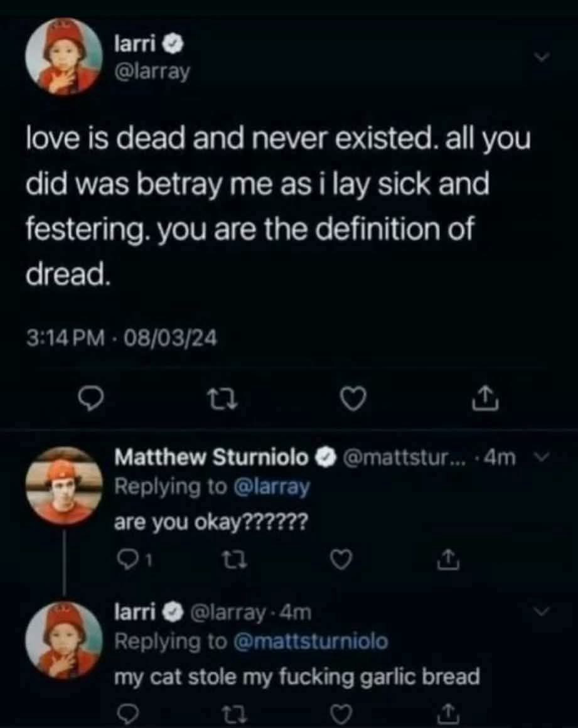
Task: Open chevron menu on larri's reply
Action: (542, 611)
